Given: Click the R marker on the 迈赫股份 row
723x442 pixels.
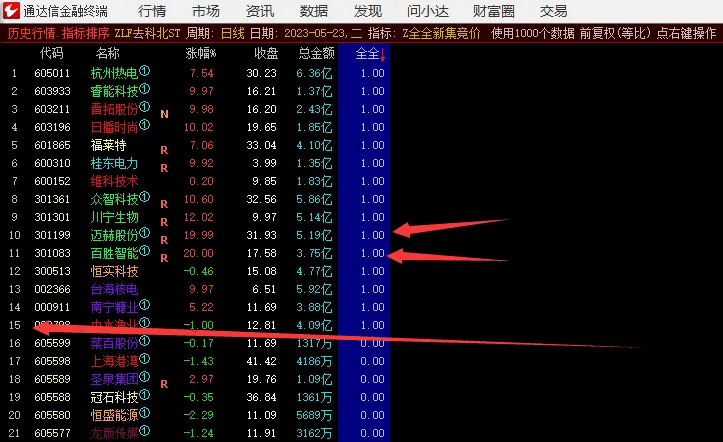Looking at the screenshot, I should coord(164,240).
